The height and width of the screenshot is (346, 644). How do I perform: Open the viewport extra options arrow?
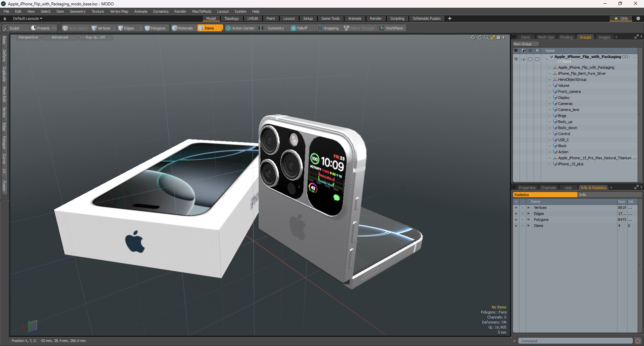[x=504, y=38]
